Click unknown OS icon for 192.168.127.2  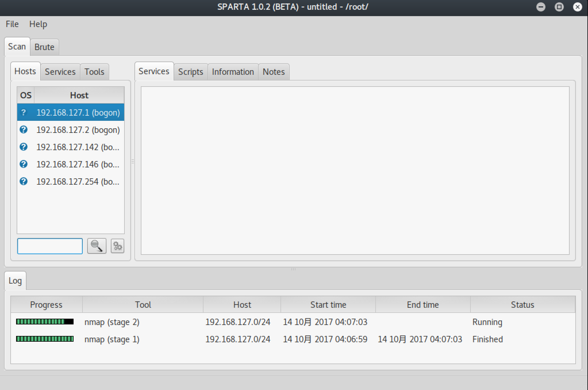click(x=24, y=130)
